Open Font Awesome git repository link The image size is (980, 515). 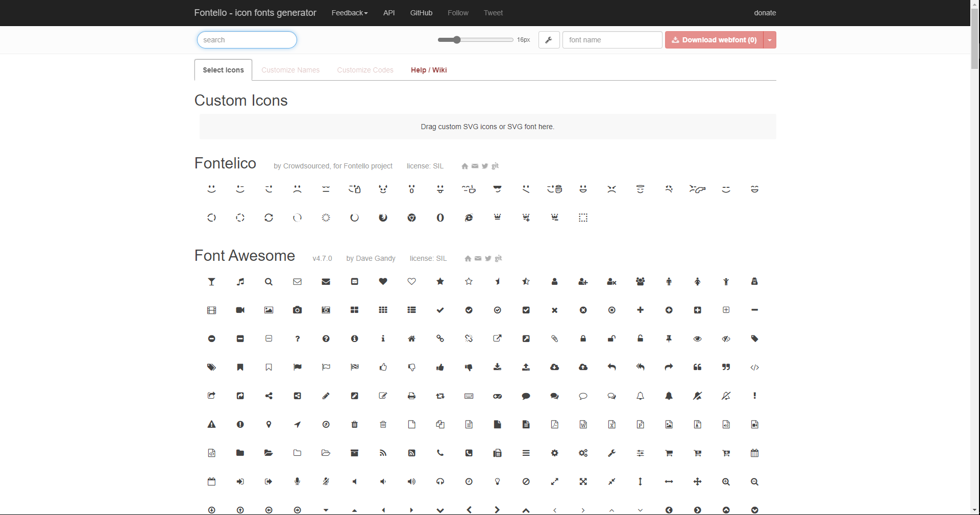click(x=498, y=258)
